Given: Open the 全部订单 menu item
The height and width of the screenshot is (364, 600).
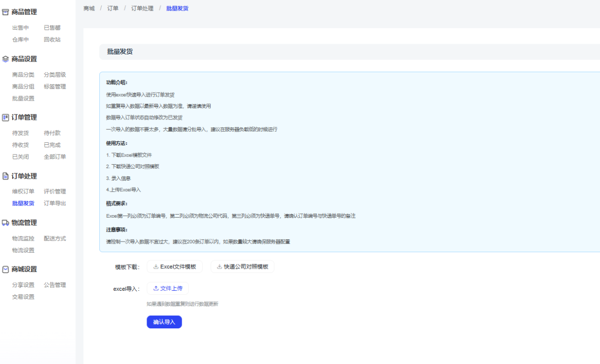Looking at the screenshot, I should pos(54,157).
